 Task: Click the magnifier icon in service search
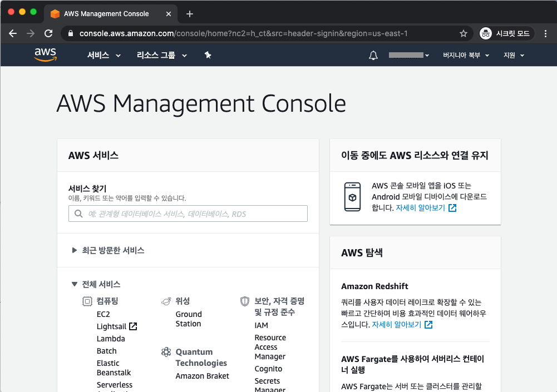coord(78,214)
